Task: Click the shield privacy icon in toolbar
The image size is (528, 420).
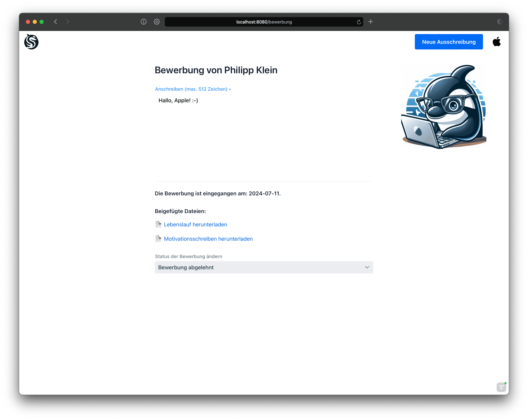Action: tap(500, 22)
